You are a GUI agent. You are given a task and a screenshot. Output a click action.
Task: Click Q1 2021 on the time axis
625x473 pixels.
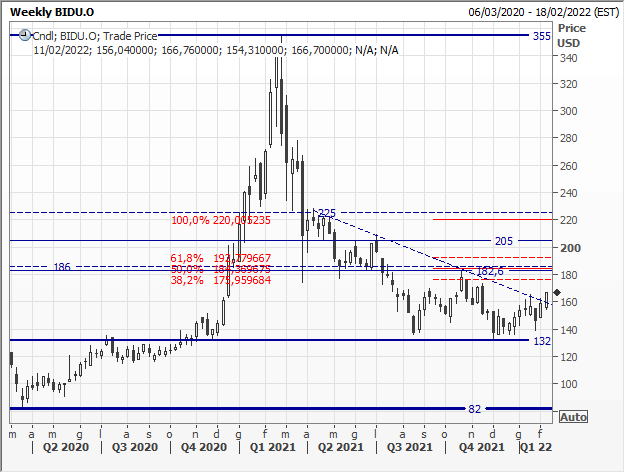point(271,448)
